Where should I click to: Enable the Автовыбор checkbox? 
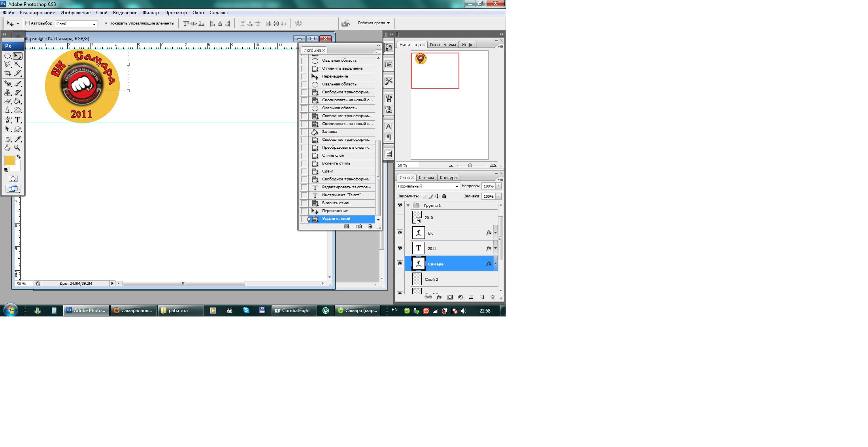click(28, 23)
